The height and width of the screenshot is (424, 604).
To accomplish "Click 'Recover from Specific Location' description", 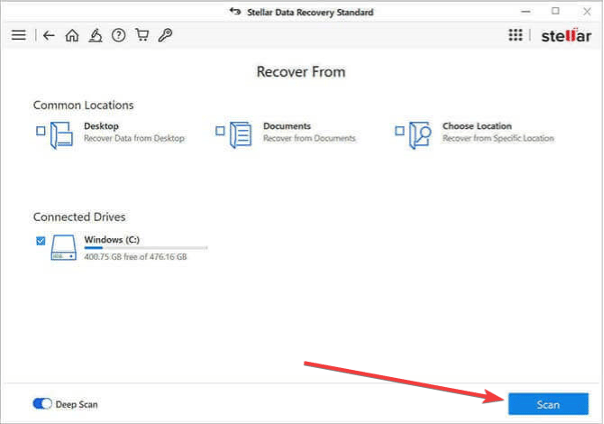I will (498, 138).
